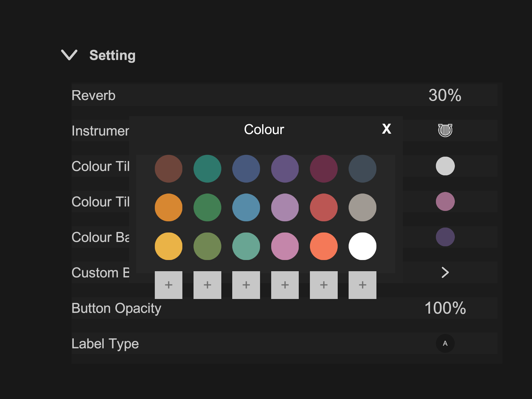Screen dimensions: 532x399
Task: Pick the brown colour swatch
Action: pyautogui.click(x=169, y=169)
